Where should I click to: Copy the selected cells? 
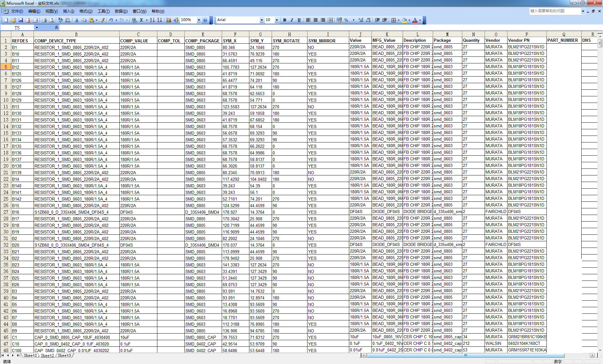point(84,20)
